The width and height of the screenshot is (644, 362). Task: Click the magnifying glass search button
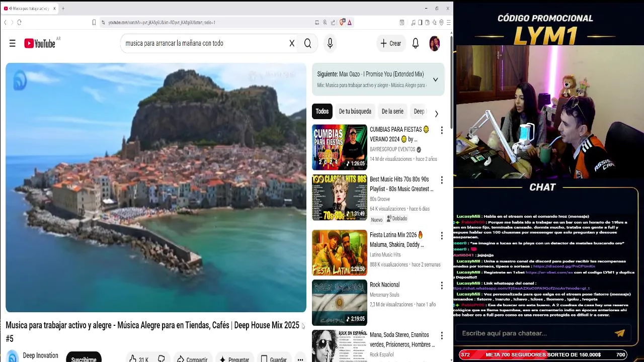pos(307,43)
